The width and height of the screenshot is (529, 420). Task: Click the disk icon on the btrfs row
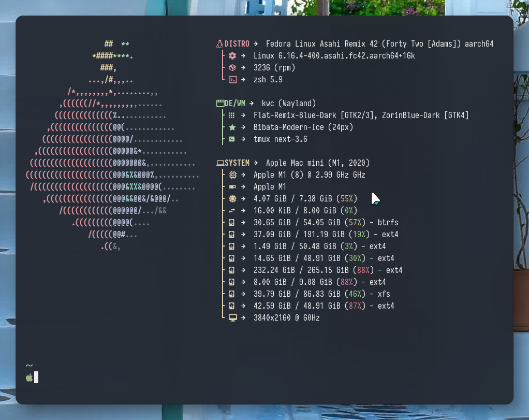coord(231,223)
